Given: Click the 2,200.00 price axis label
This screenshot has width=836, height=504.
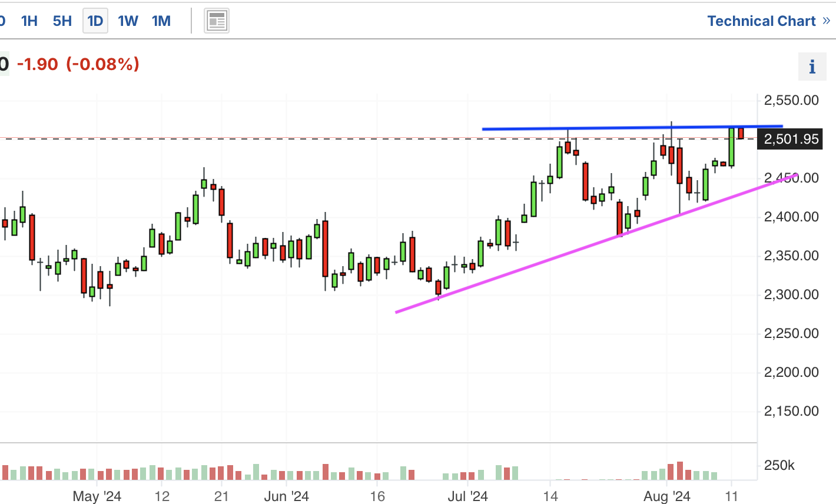Looking at the screenshot, I should 791,372.
